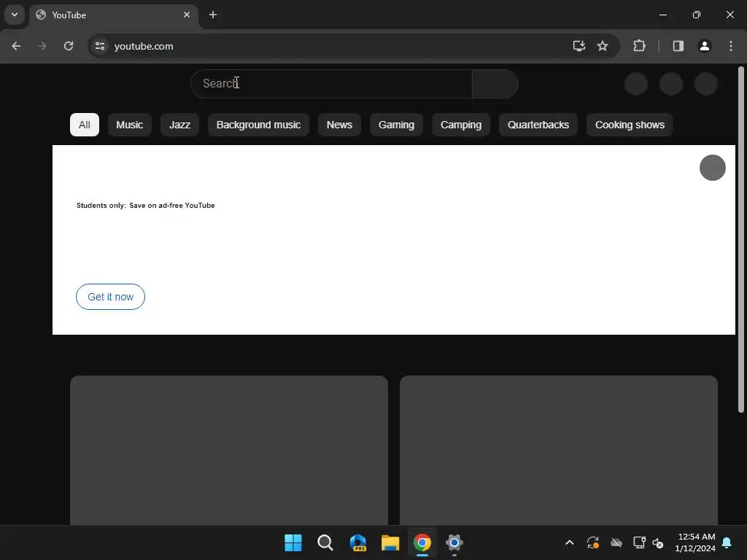Open a new browser tab
The image size is (747, 560).
click(213, 15)
